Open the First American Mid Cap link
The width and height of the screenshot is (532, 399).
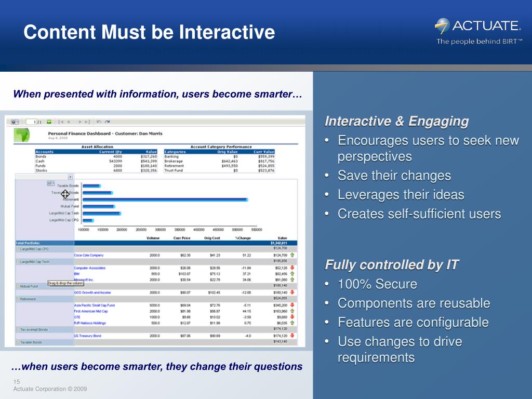click(90, 311)
